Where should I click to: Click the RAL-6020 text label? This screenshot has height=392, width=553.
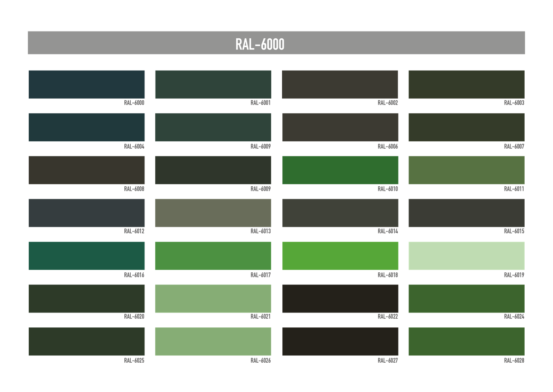tap(134, 317)
